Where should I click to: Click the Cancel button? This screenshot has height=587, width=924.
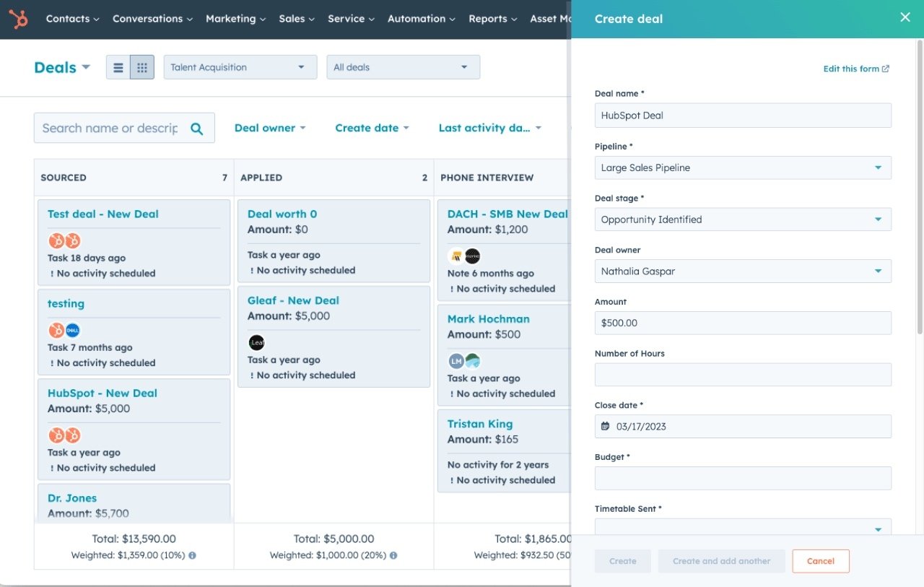click(821, 561)
